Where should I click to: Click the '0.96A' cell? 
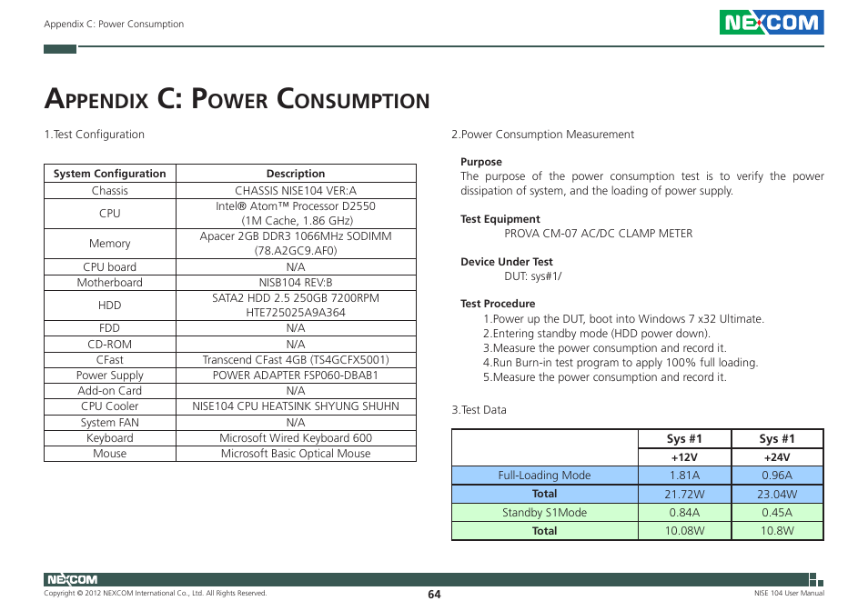777,476
